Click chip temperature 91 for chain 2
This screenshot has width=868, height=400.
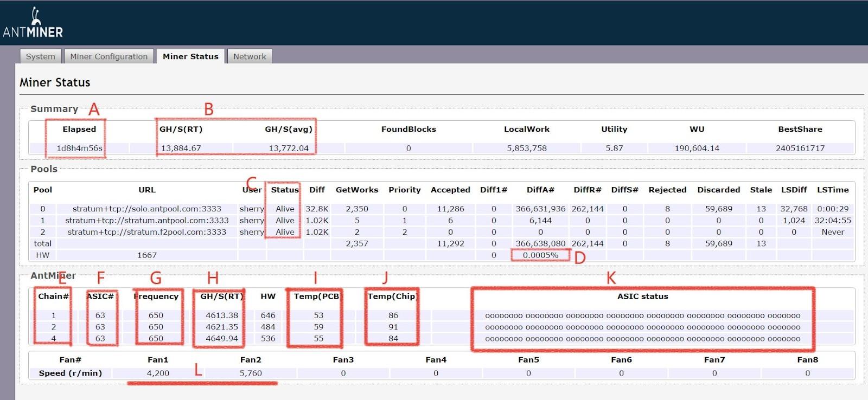pos(393,327)
